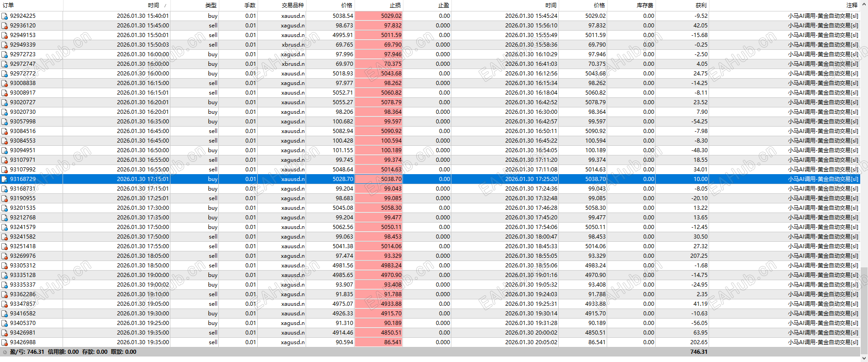868x362 pixels.
Task: Click order icon for 93107992
Action: click(5, 170)
